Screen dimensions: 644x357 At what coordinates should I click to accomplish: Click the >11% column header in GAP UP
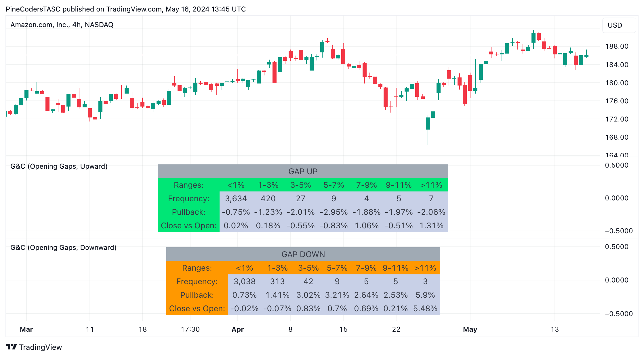click(431, 185)
